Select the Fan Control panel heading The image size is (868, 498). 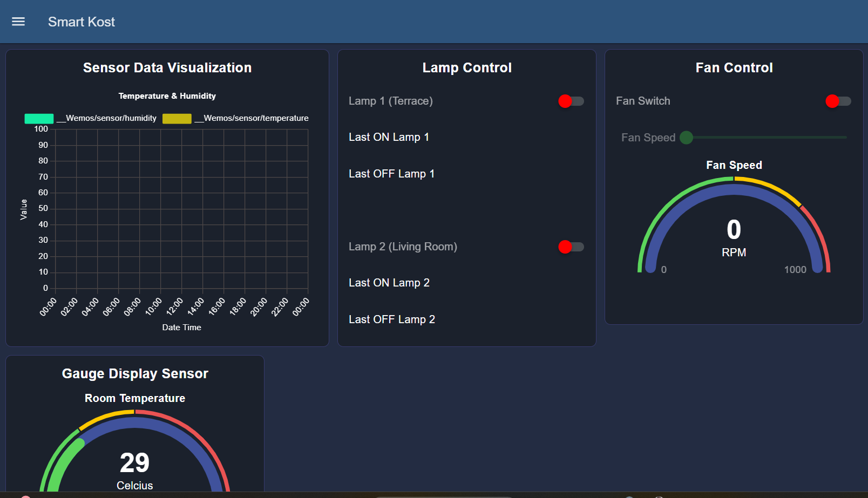tap(734, 67)
